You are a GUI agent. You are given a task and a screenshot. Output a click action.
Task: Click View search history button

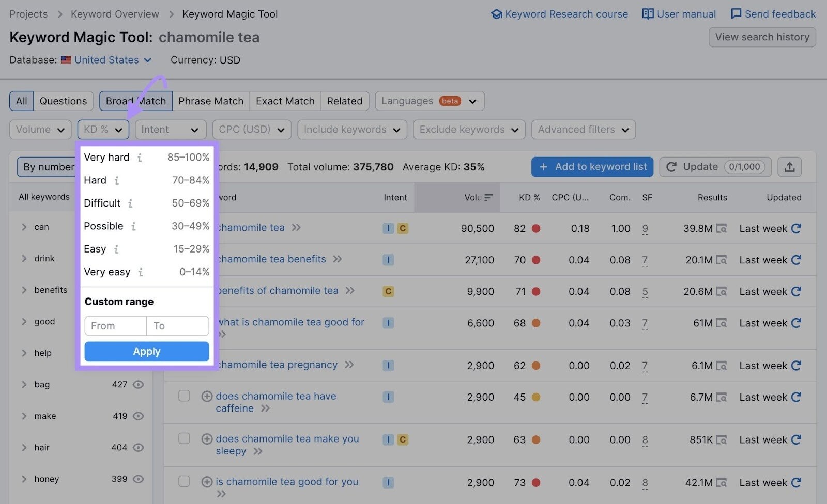(762, 37)
